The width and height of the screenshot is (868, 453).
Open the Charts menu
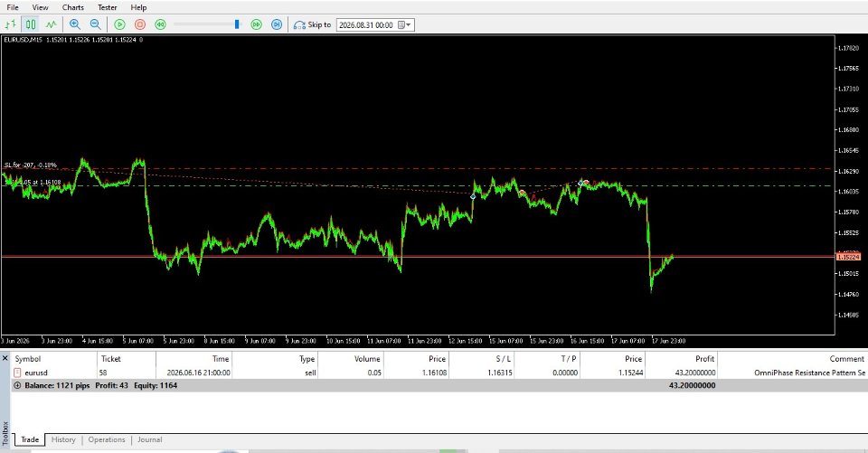73,7
